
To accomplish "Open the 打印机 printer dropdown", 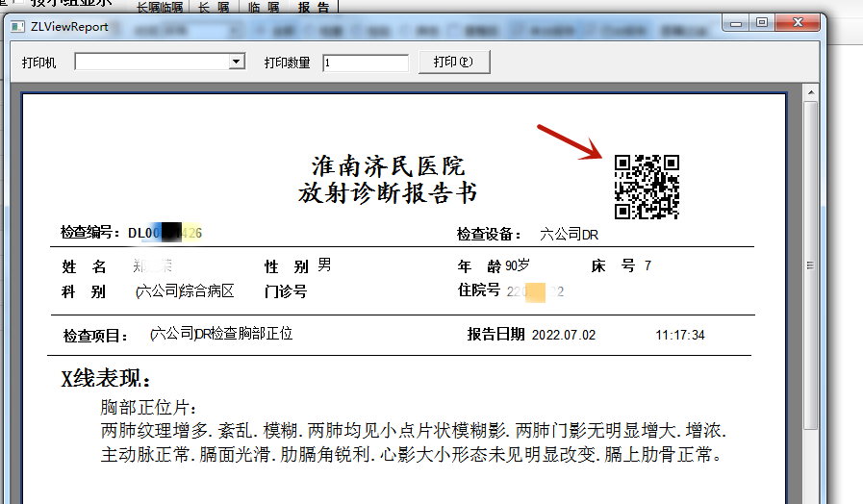I will 237,63.
